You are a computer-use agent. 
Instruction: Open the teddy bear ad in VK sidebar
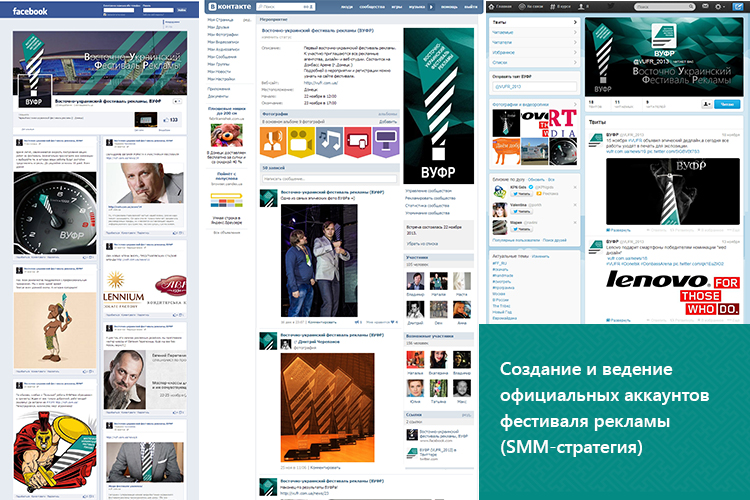click(227, 135)
